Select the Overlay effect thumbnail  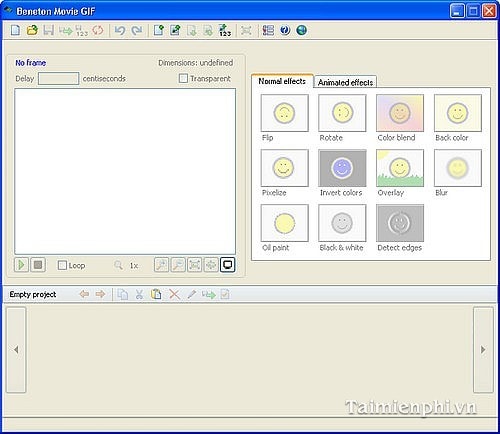[x=400, y=168]
